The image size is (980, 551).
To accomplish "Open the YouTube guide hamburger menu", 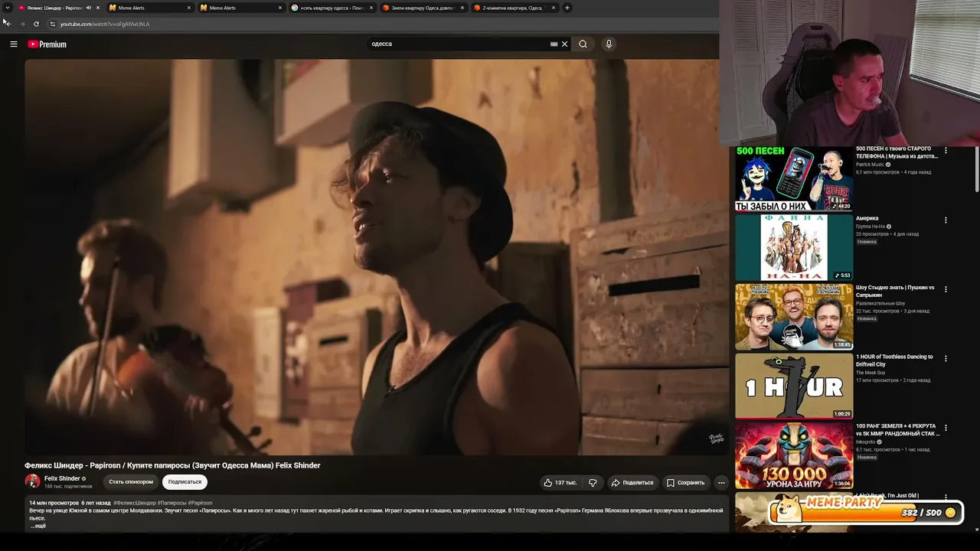I will [13, 44].
